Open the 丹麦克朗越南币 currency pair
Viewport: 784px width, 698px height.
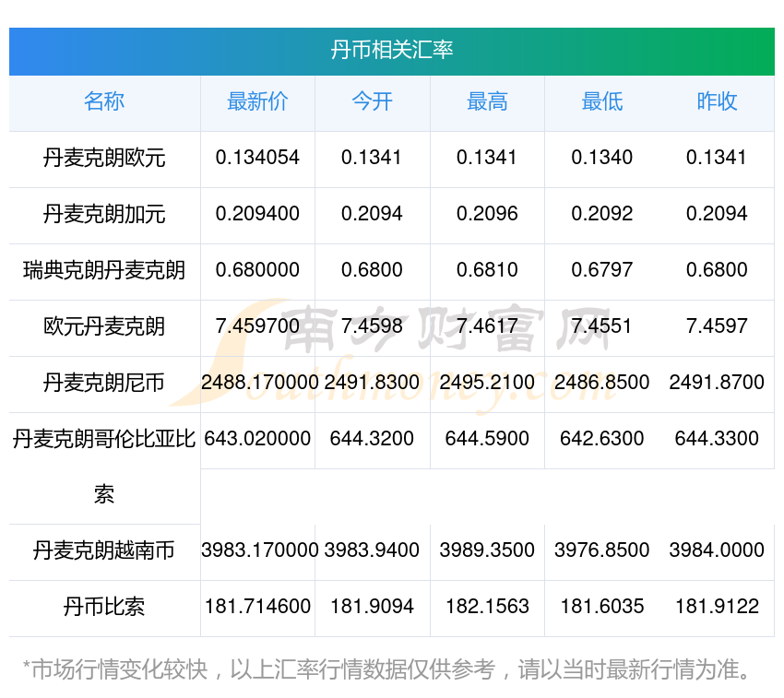tap(104, 551)
